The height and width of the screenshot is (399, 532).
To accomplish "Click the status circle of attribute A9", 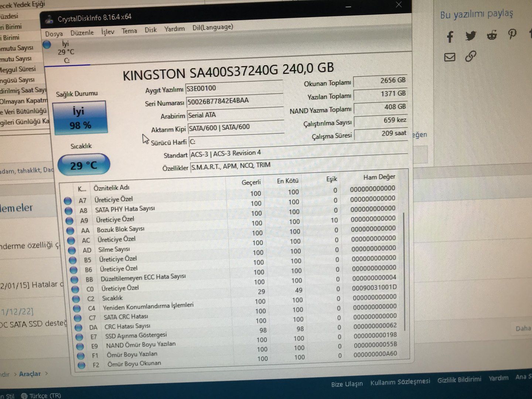I will [x=69, y=221].
